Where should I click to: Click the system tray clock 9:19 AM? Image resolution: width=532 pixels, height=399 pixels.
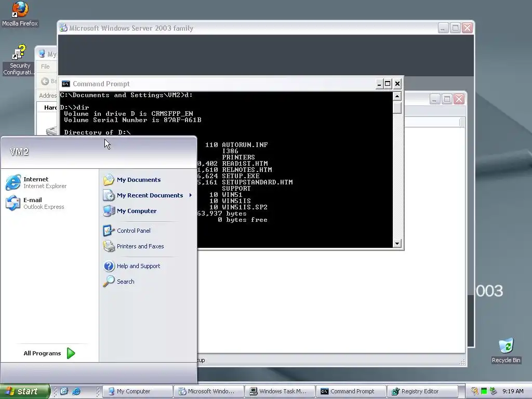point(513,391)
